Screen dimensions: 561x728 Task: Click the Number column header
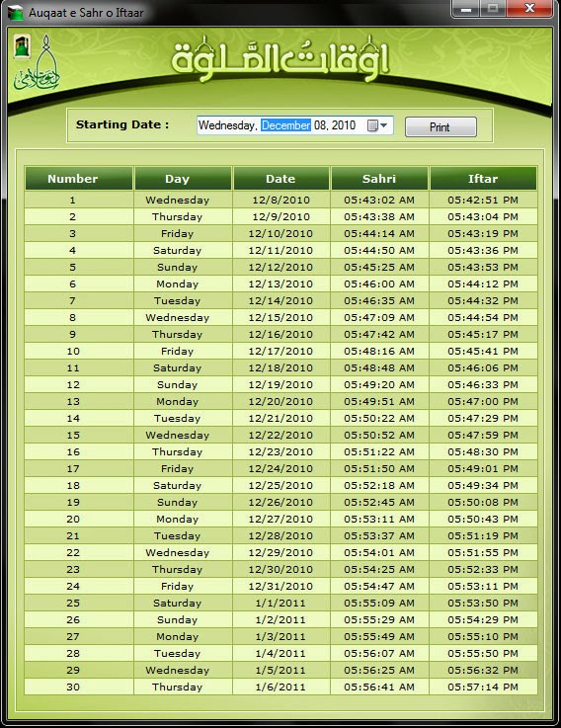[78, 179]
